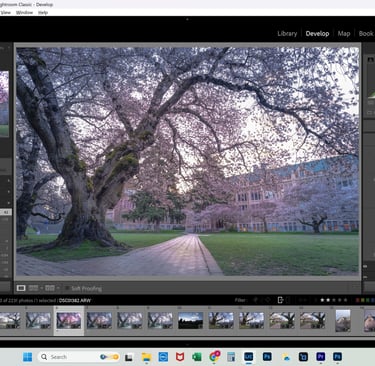Open first Photoshop icon beside Lightroom Classic
The height and width of the screenshot is (366, 375).
click(267, 357)
